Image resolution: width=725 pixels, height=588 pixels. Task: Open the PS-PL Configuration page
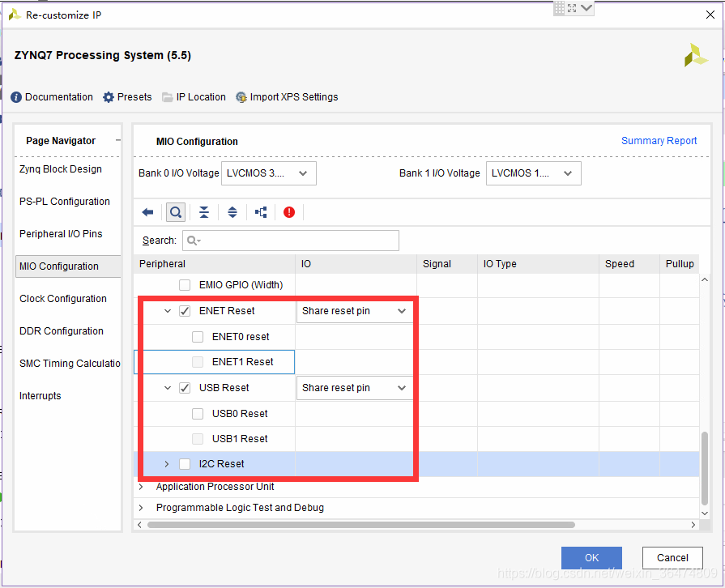click(65, 202)
